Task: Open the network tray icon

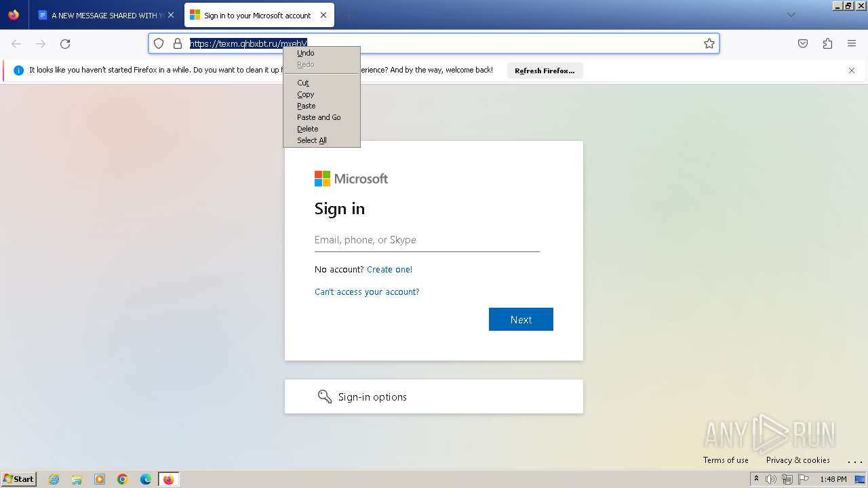Action: pyautogui.click(x=787, y=479)
